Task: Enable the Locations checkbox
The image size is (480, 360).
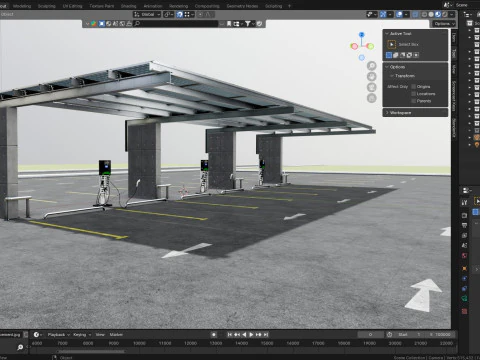Action: 414,94
